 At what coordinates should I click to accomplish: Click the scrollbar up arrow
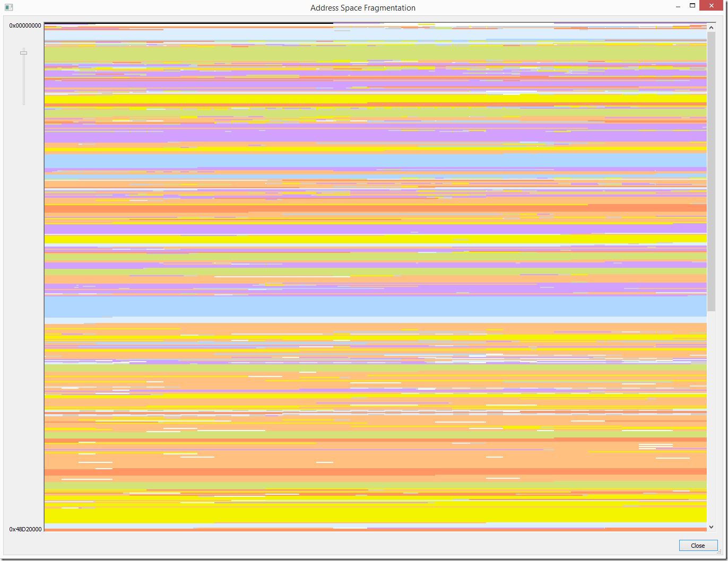tap(711, 28)
